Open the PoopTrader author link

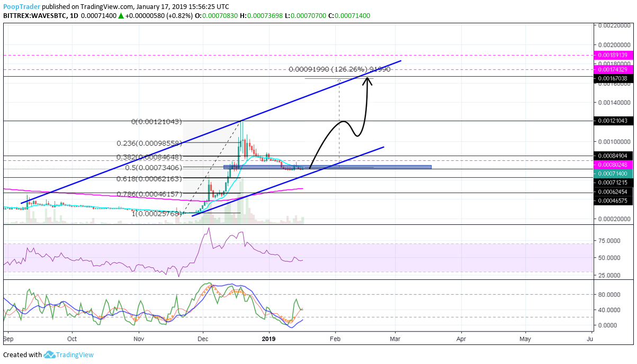(22, 7)
